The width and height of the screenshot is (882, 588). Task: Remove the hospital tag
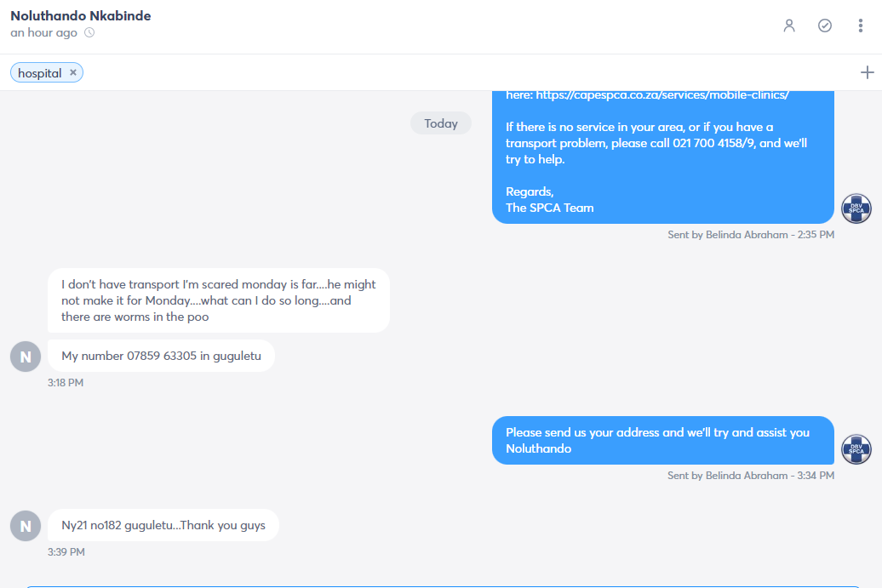click(73, 72)
